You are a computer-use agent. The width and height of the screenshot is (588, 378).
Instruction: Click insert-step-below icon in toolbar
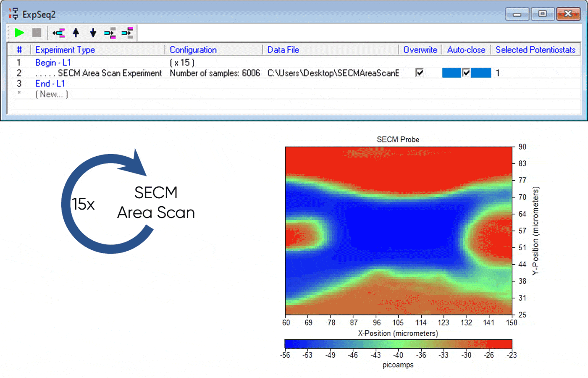click(110, 33)
